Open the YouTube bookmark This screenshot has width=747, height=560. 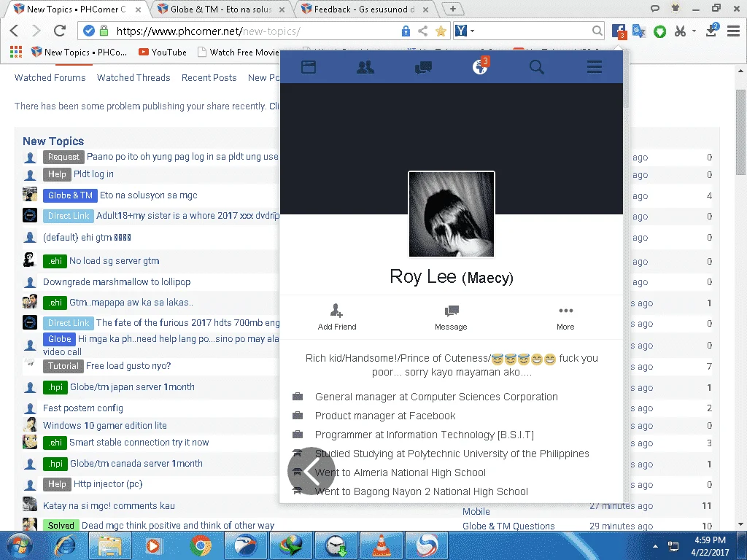[x=163, y=52]
